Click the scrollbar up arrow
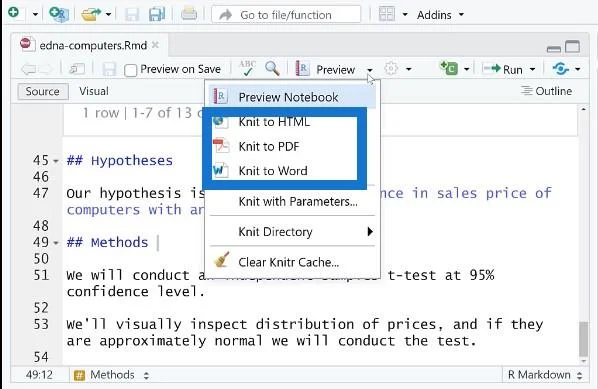Viewport: 598px width, 389px height. click(x=583, y=109)
